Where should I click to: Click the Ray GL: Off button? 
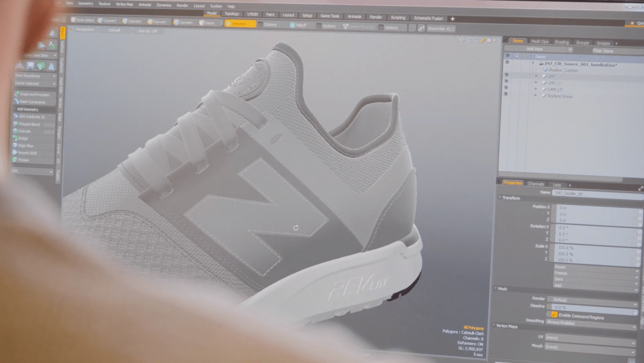(x=147, y=31)
